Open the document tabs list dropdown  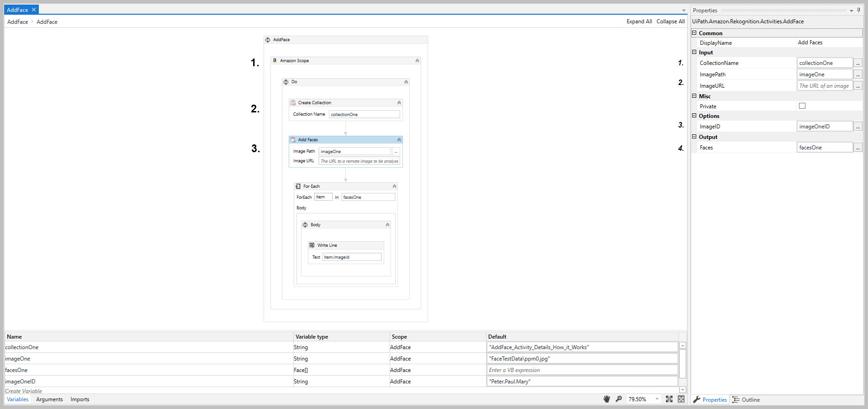[684, 10]
